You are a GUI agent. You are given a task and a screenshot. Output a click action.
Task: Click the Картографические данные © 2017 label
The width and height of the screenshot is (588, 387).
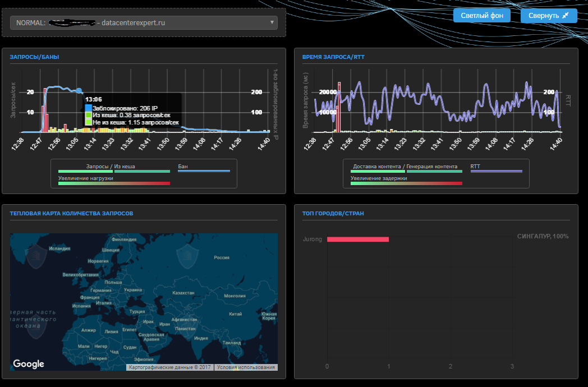170,367
